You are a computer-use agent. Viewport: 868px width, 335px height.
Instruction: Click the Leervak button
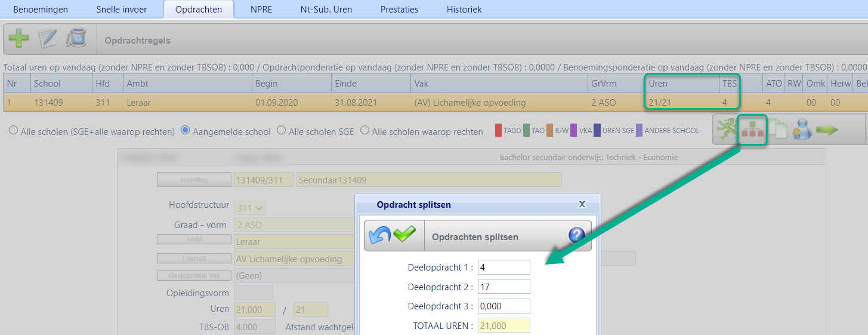point(194,259)
